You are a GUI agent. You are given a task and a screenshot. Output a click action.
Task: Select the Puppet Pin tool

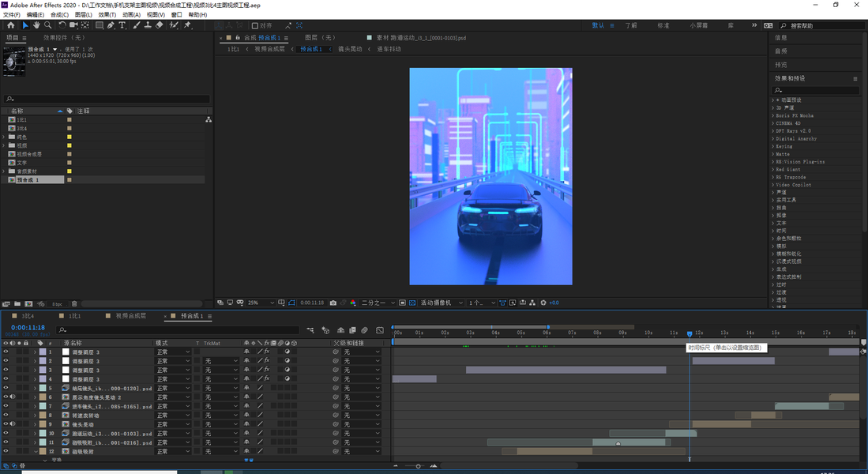(x=188, y=25)
